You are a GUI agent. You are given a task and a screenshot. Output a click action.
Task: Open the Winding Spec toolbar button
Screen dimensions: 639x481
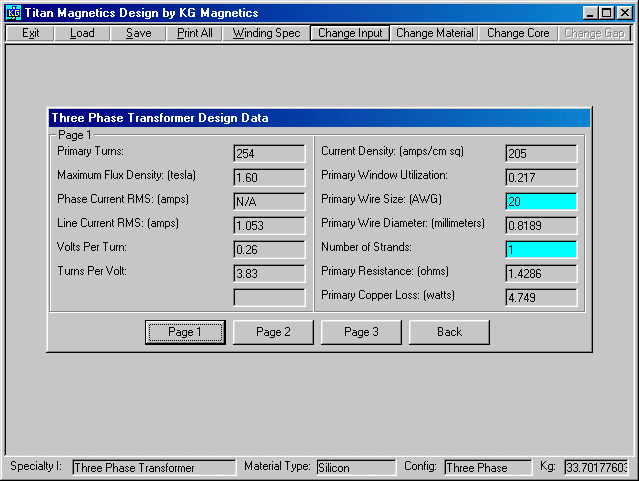[x=266, y=33]
